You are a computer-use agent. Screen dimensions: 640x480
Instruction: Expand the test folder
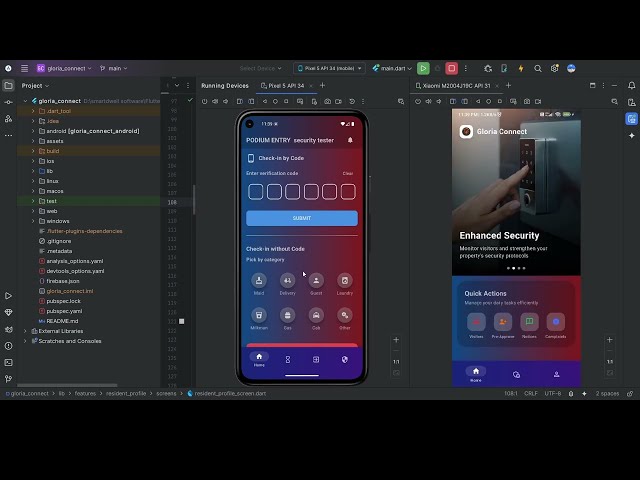click(x=33, y=201)
